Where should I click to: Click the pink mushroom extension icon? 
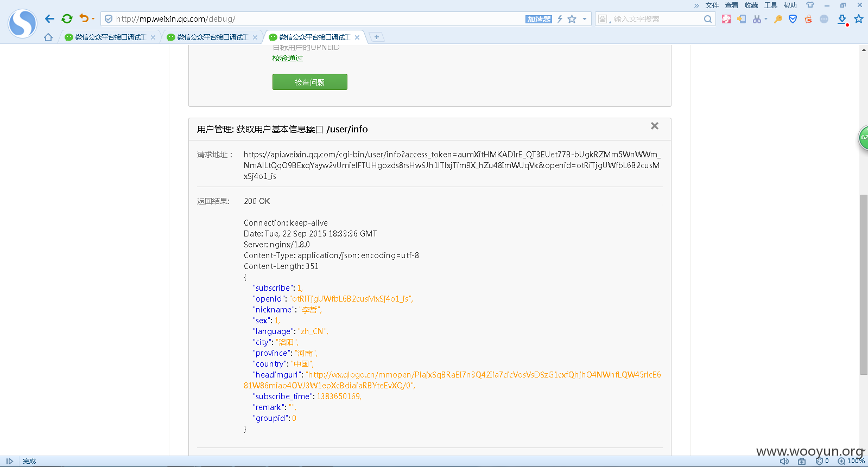(726, 19)
